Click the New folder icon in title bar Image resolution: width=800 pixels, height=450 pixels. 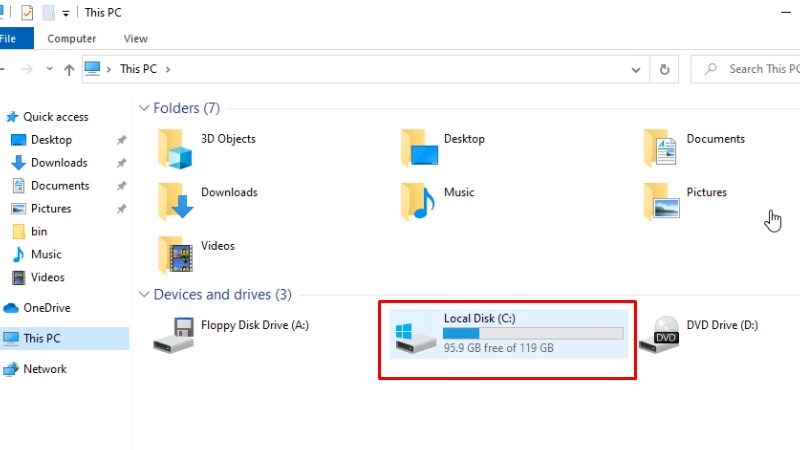(x=48, y=12)
